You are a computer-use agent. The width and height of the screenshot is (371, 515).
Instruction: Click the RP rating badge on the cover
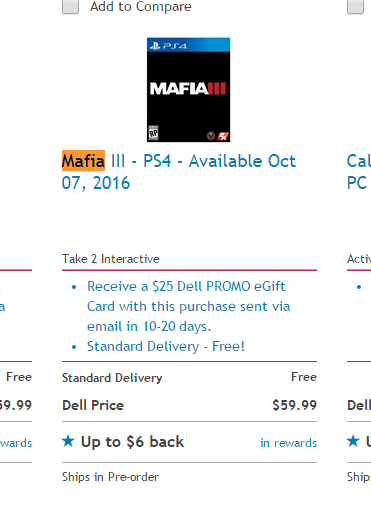coord(153,133)
